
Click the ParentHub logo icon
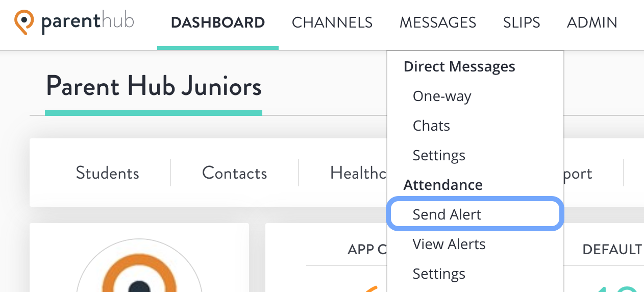click(x=24, y=23)
